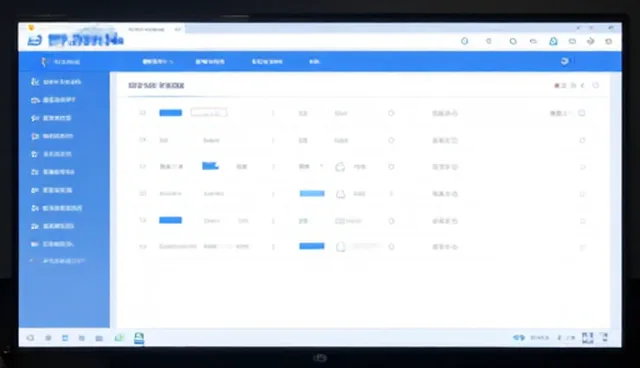Open the highlighted blue app on the taskbar
Viewport: 640px width, 368px height.
[x=139, y=338]
